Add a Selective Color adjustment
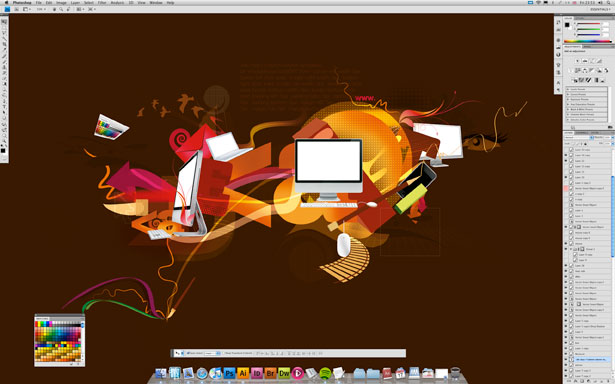Viewport: 615px width, 384px height. (x=602, y=80)
